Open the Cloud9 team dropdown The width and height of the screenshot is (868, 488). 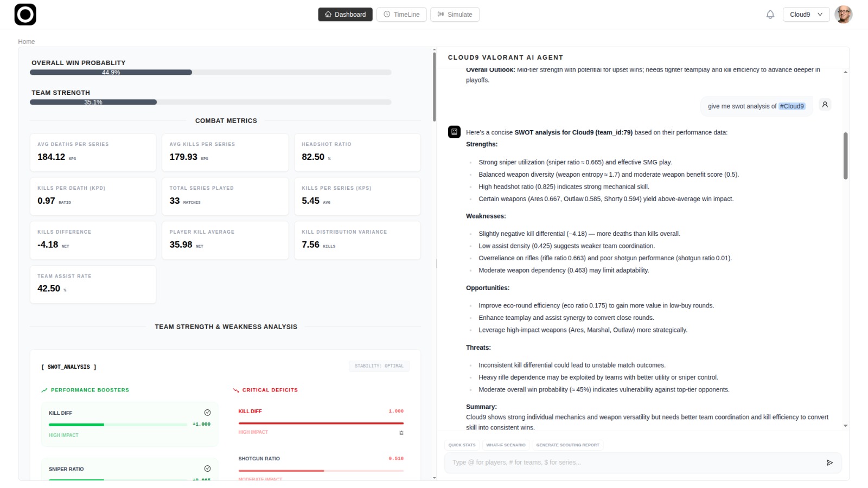point(806,15)
